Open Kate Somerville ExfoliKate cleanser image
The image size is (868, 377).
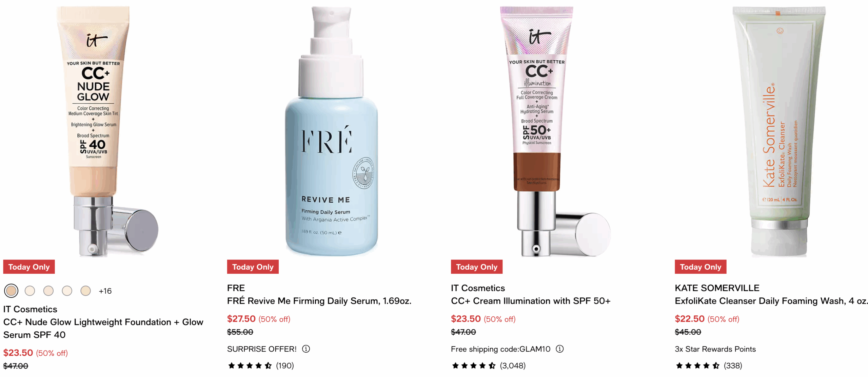pos(779,131)
